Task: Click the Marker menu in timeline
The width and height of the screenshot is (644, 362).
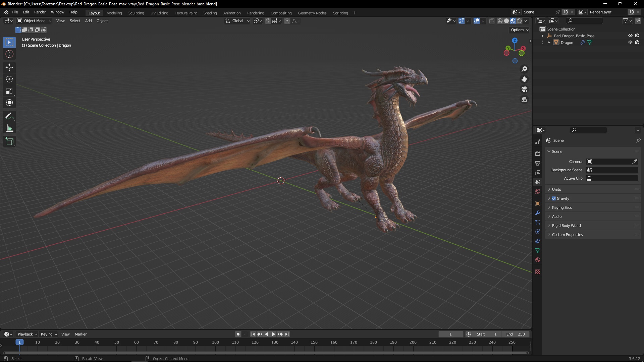Action: pyautogui.click(x=80, y=334)
